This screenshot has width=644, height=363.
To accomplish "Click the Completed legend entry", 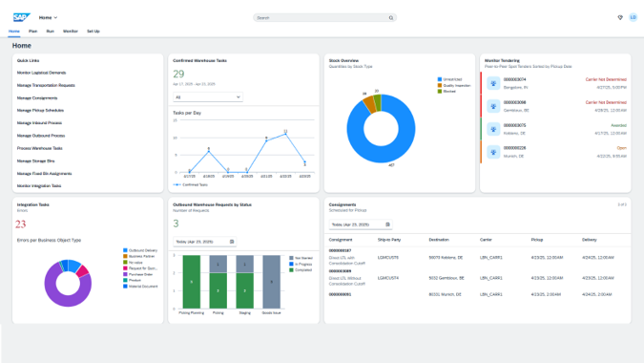I will tap(301, 270).
